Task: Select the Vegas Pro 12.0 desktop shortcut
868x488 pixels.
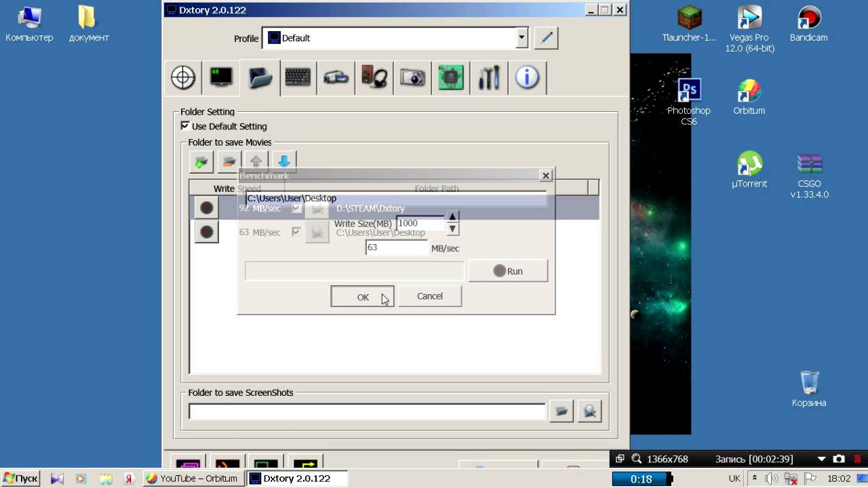Action: point(749,29)
